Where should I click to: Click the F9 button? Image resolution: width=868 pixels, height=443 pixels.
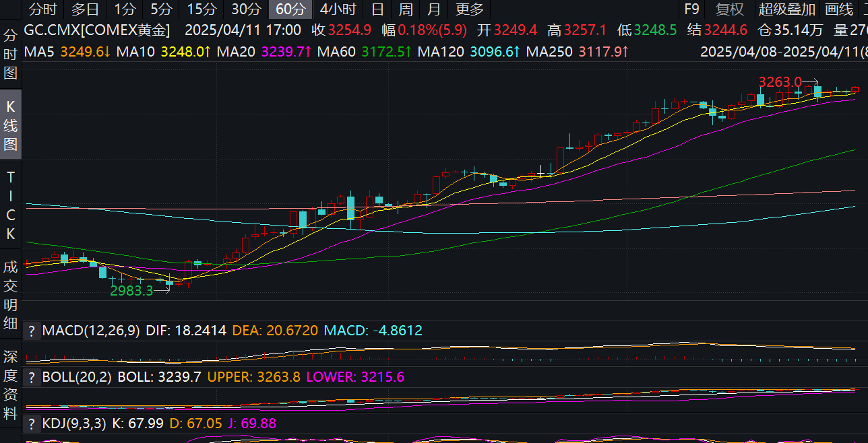point(691,9)
